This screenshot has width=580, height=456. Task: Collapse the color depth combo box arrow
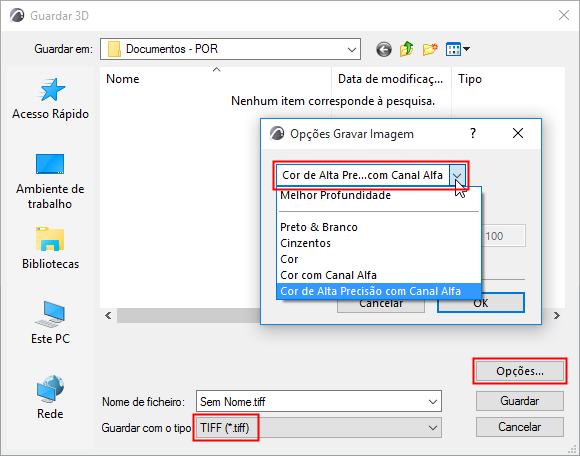(458, 175)
